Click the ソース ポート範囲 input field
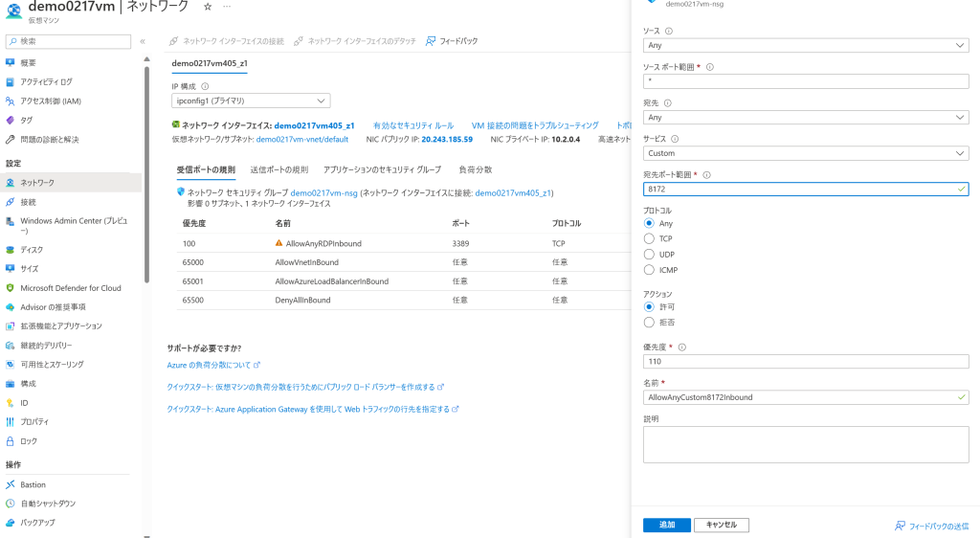Screen dimensions: 980x538 point(806,81)
